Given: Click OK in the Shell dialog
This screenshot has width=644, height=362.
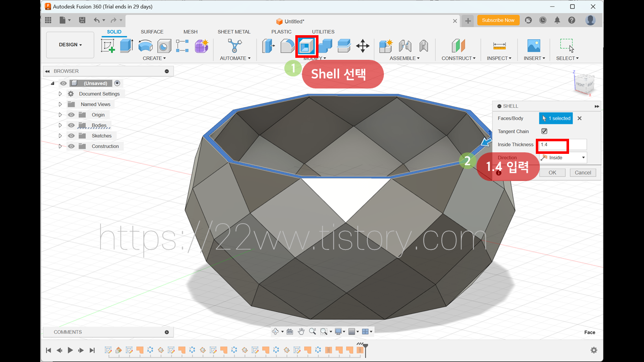Looking at the screenshot, I should pos(552,172).
